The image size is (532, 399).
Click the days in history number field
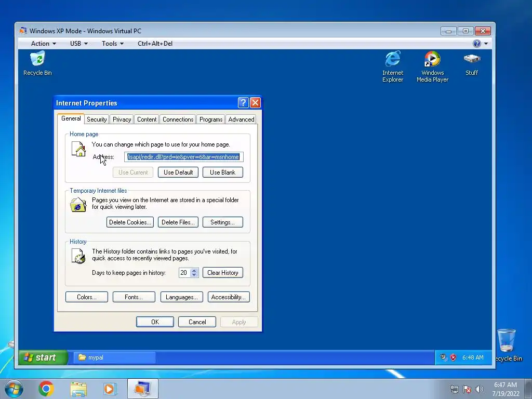pyautogui.click(x=184, y=272)
